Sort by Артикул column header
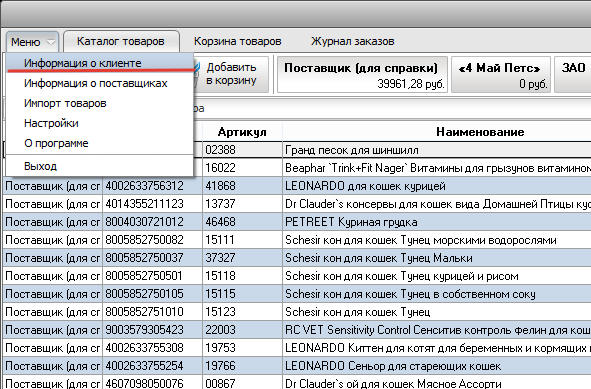Viewport: 591px width, 389px height. click(x=242, y=132)
